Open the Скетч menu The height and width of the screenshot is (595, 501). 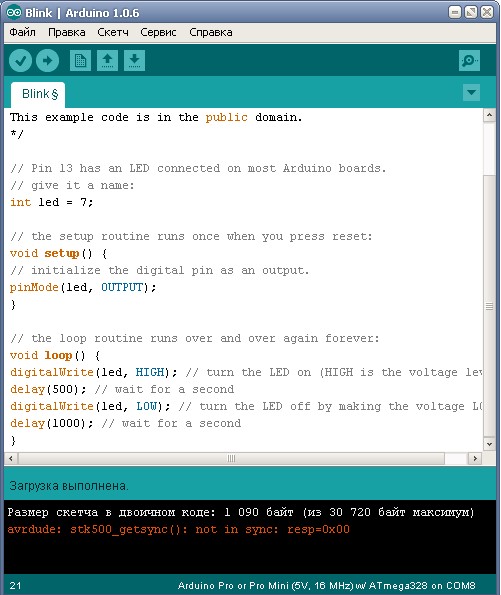tap(113, 32)
